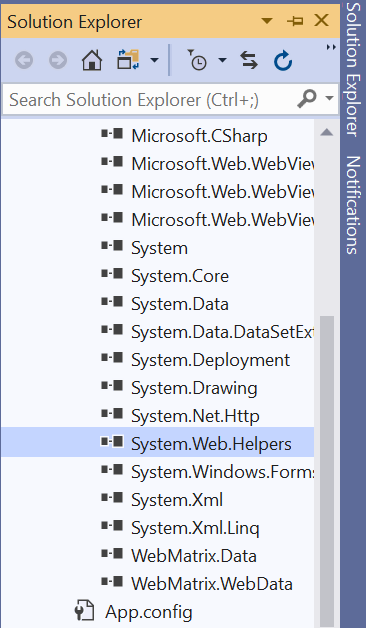Click the reference icon beside Microsoft.CSharp
The width and height of the screenshot is (366, 628).
pos(112,134)
